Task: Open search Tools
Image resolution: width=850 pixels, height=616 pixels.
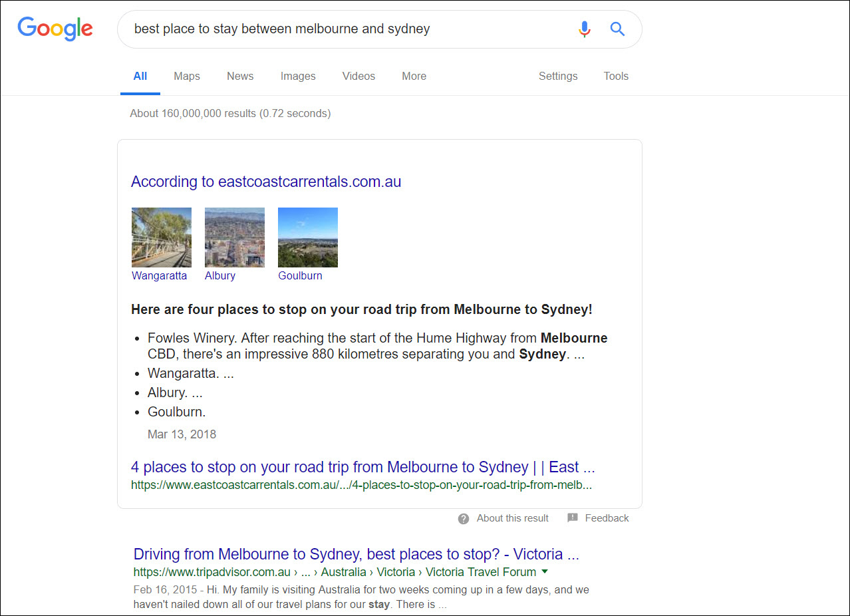Action: click(616, 76)
